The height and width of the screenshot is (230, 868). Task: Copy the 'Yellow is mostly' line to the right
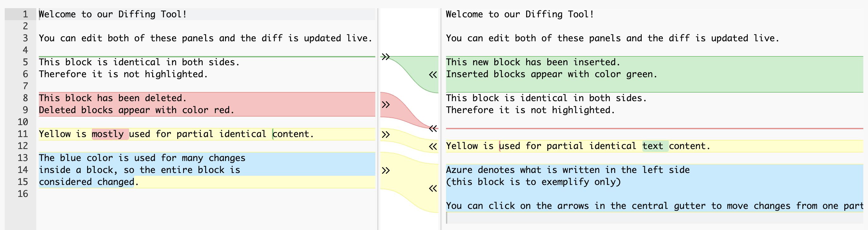[x=386, y=135]
